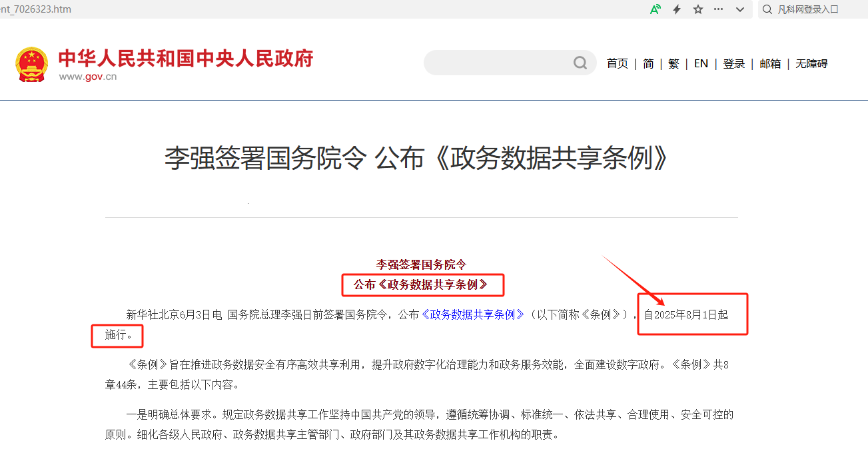Viewport: 868px width, 449px height.
Task: Click the national emblem logo
Action: tap(31, 65)
